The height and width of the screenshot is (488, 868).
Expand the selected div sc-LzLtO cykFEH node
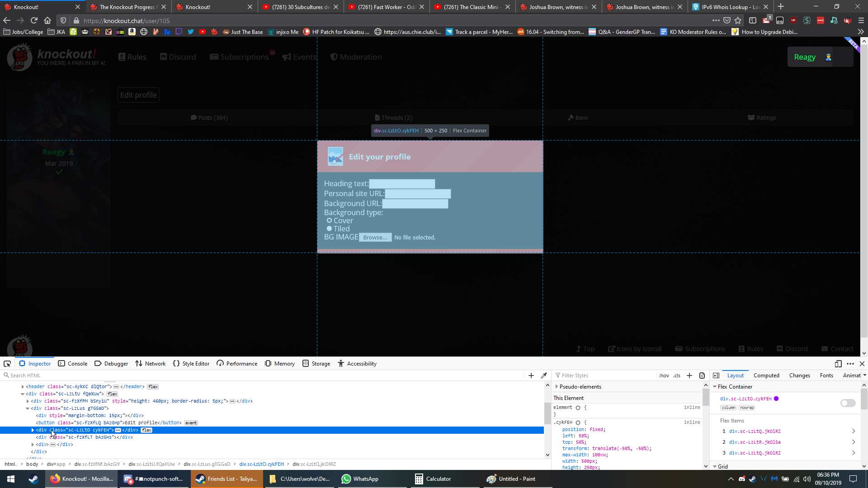pyautogui.click(x=33, y=430)
